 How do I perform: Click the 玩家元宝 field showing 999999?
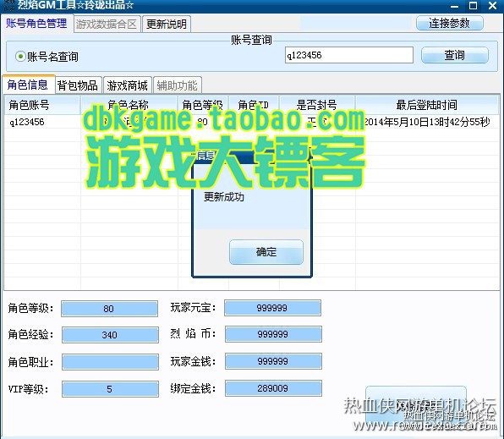tap(272, 308)
